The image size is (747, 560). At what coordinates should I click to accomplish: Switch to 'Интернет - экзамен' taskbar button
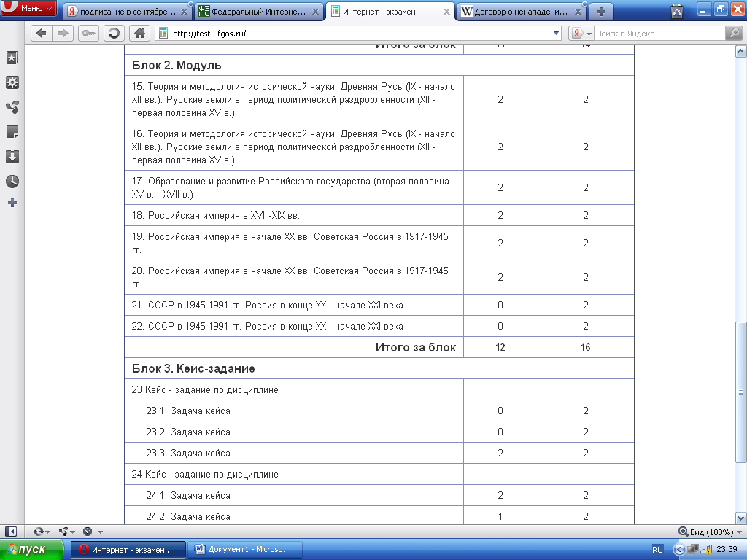(x=128, y=550)
